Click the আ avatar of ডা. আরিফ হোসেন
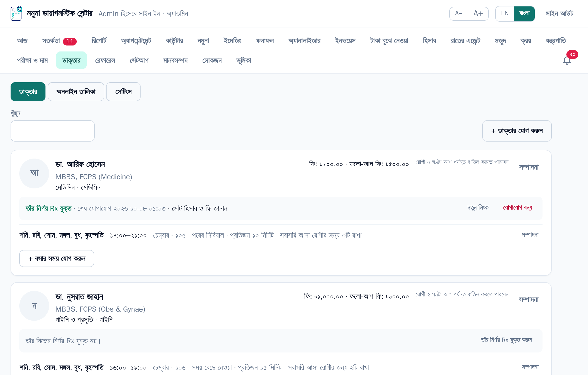 (34, 173)
